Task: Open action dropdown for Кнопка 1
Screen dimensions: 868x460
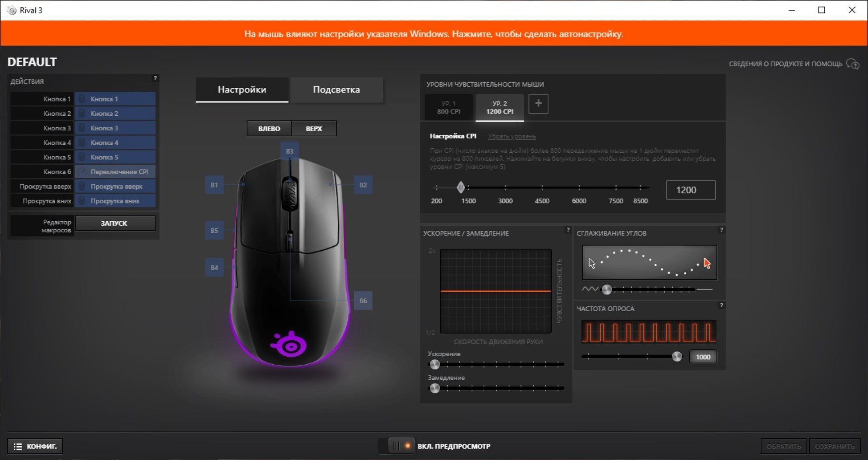Action: 115,99
